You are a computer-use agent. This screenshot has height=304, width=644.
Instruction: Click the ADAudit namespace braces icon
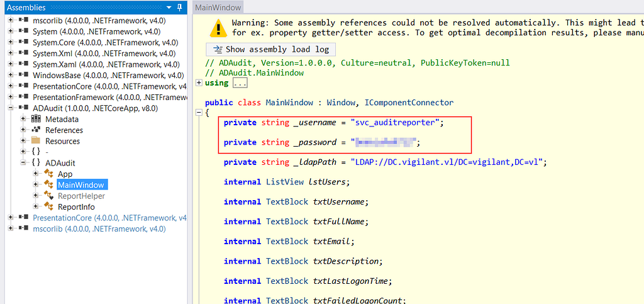[36, 163]
